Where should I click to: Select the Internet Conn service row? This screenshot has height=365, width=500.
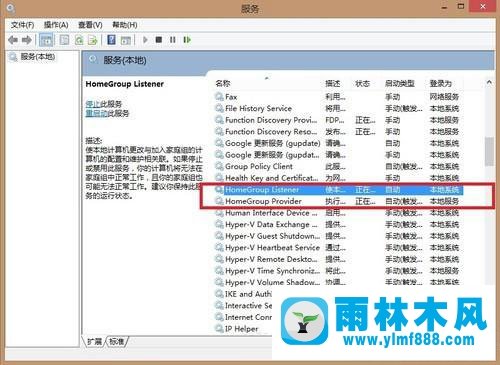(244, 317)
